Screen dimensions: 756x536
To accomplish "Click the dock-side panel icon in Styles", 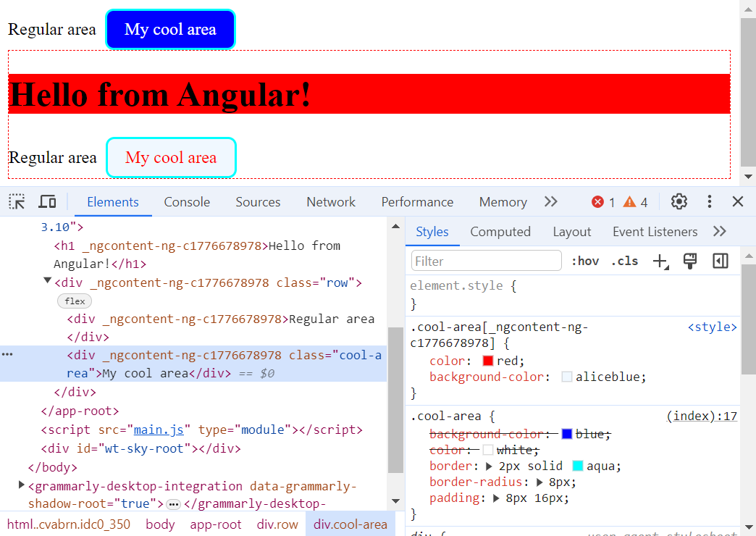I will (x=720, y=261).
